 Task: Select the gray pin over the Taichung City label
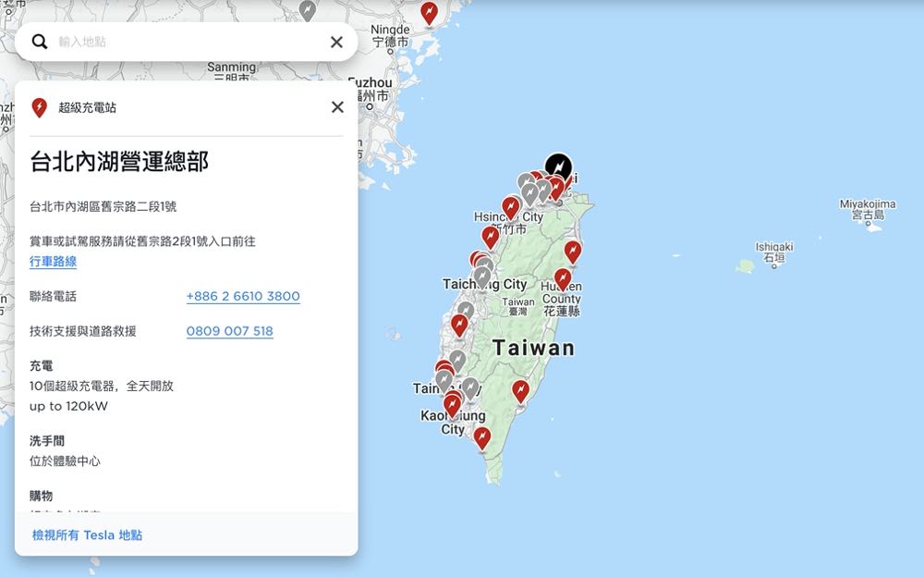482,276
